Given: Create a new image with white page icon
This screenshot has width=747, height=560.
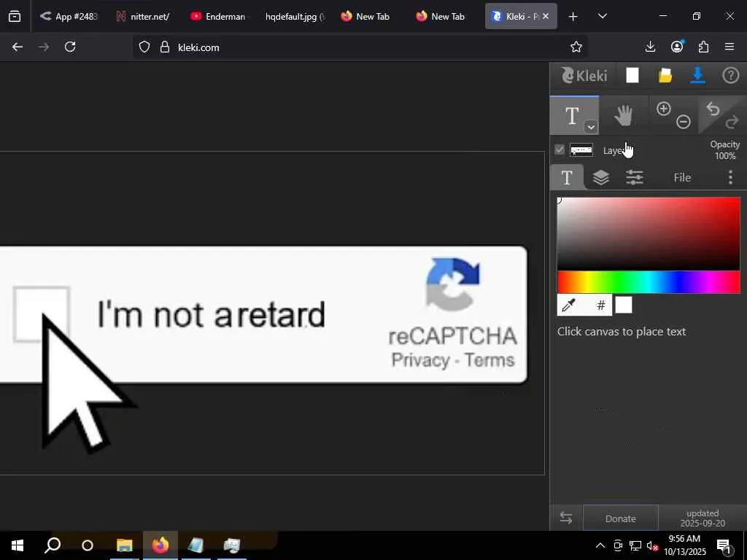Looking at the screenshot, I should 632,75.
